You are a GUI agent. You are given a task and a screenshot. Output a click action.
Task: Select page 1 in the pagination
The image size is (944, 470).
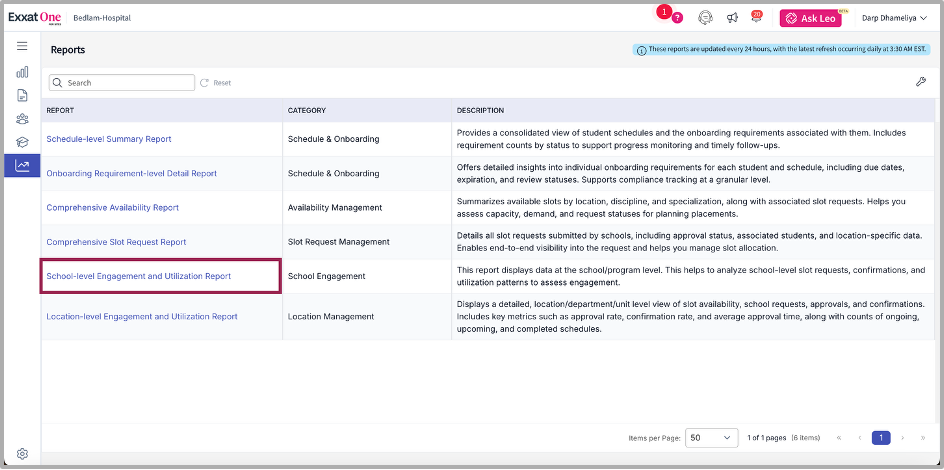[880, 438]
